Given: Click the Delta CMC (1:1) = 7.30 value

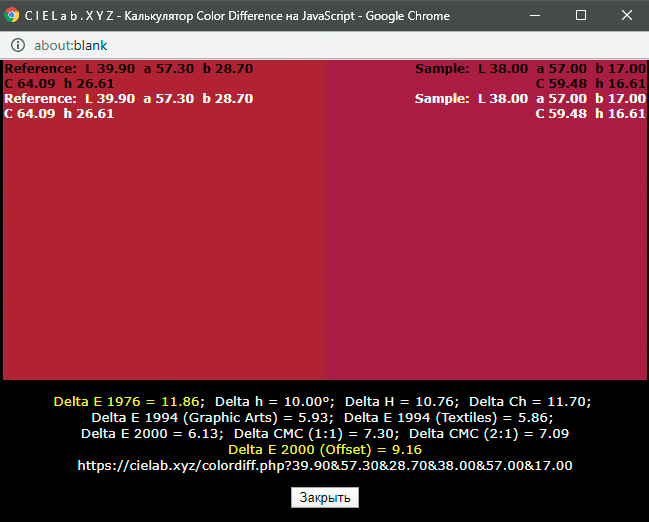Looking at the screenshot, I should 315,434.
